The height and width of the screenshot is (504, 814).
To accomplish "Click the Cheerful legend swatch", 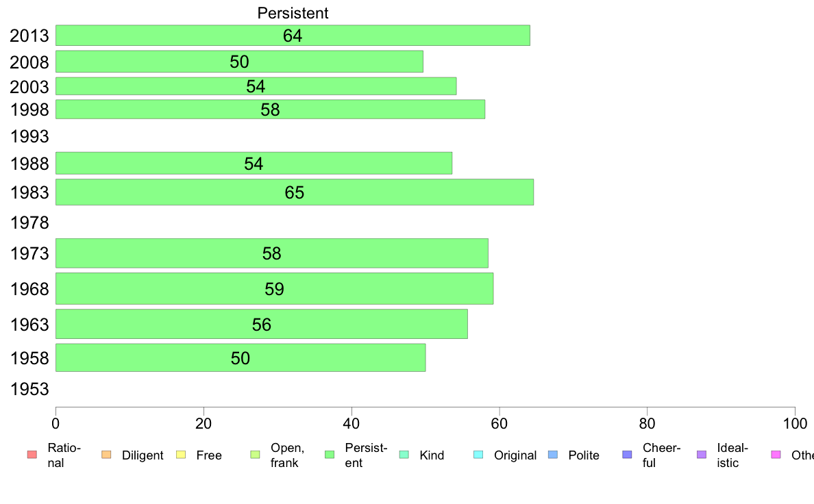I will 627,455.
